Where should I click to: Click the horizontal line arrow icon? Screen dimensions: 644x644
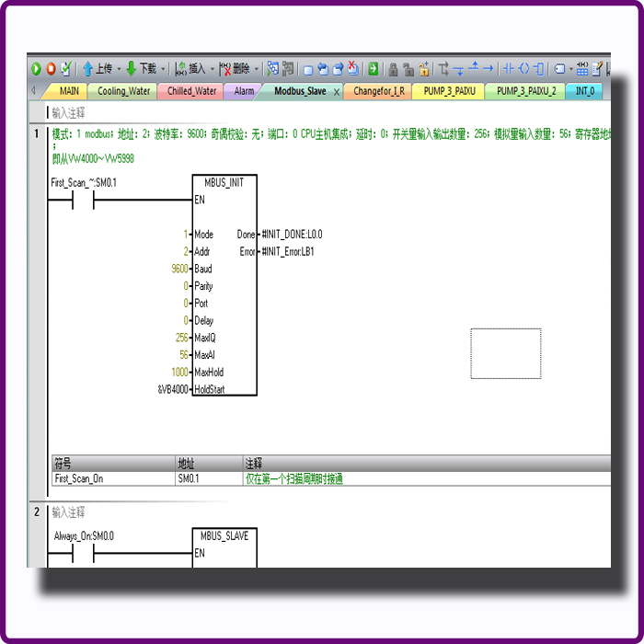[x=489, y=69]
